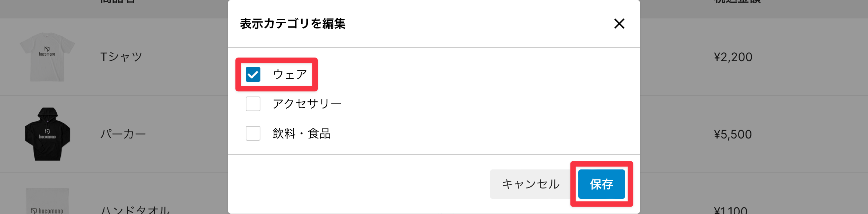This screenshot has height=214, width=868.
Task: Save changes with the 保存 button
Action: (x=601, y=184)
